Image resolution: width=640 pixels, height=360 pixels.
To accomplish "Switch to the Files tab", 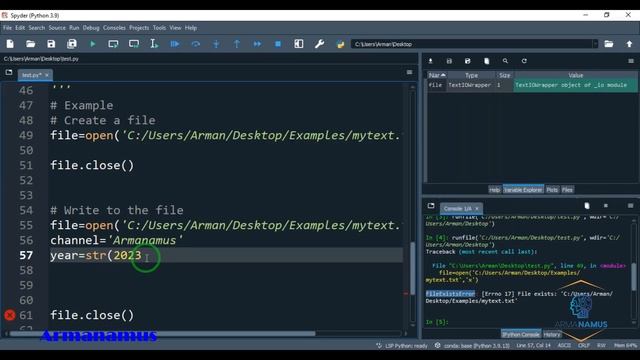I will (567, 190).
